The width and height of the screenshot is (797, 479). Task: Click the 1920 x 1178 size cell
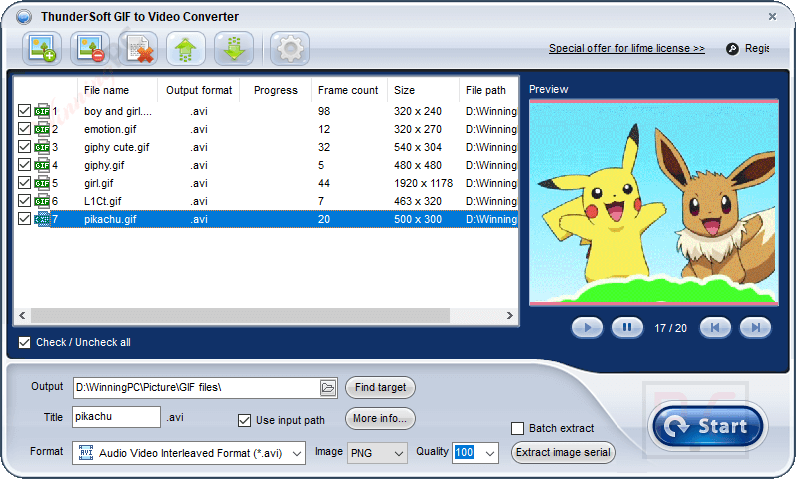pos(423,183)
